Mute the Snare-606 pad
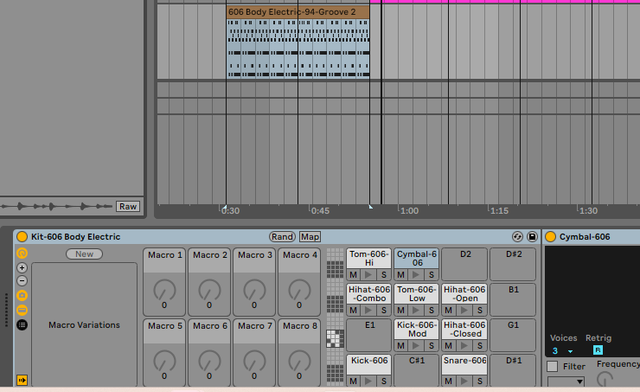Image resolution: width=640 pixels, height=392 pixels. (x=449, y=381)
